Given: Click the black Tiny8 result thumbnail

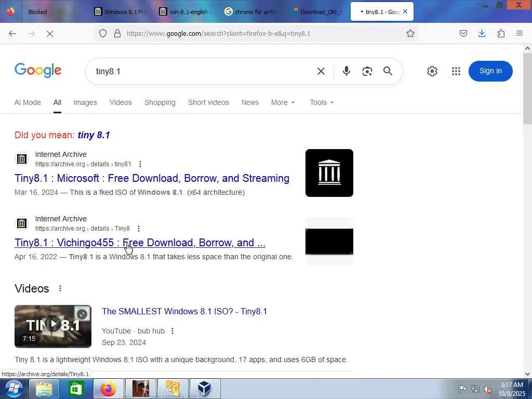Looking at the screenshot, I should click(x=329, y=242).
